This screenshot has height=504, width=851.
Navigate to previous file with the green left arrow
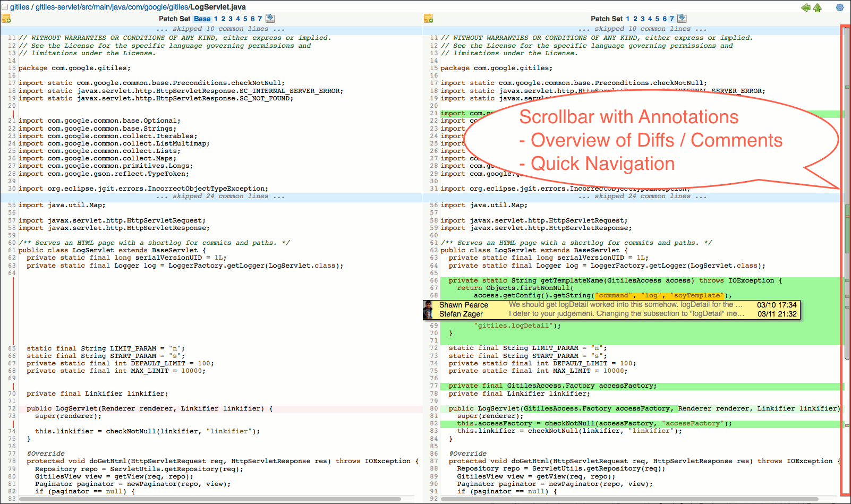point(806,8)
